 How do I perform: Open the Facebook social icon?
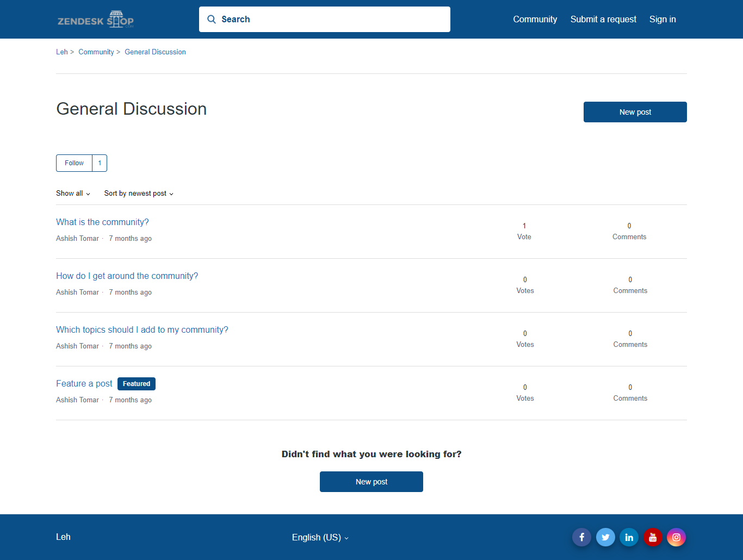click(581, 537)
